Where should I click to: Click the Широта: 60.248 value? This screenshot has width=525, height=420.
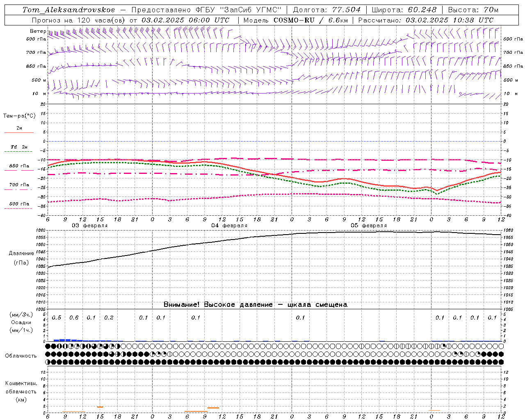click(404, 10)
